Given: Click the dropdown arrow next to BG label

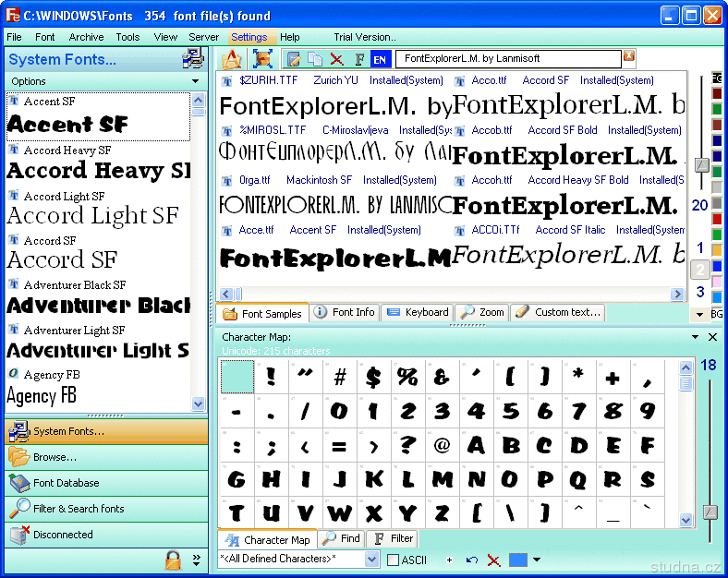Looking at the screenshot, I should tap(699, 315).
